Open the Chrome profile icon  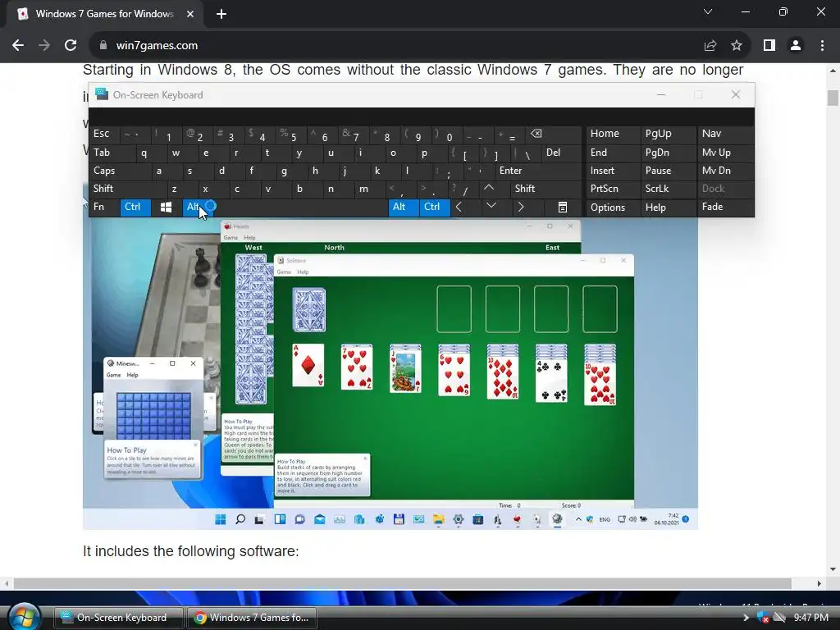coord(796,46)
